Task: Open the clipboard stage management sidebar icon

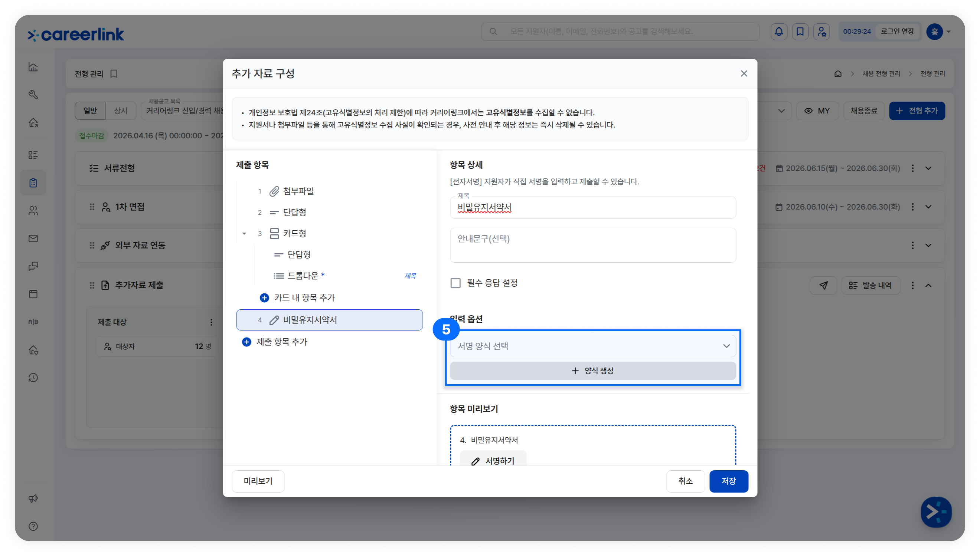Action: coord(33,183)
